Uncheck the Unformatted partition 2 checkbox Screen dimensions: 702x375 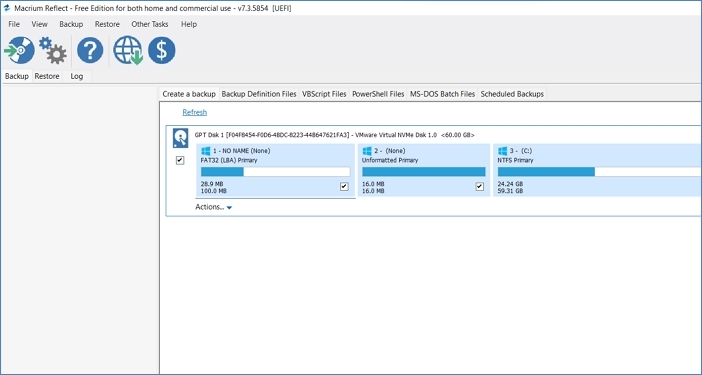click(480, 187)
